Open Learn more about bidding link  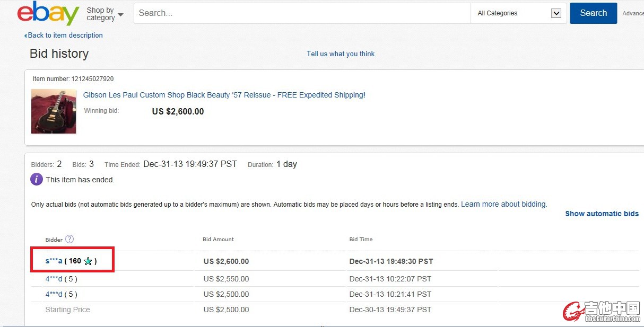[503, 204]
